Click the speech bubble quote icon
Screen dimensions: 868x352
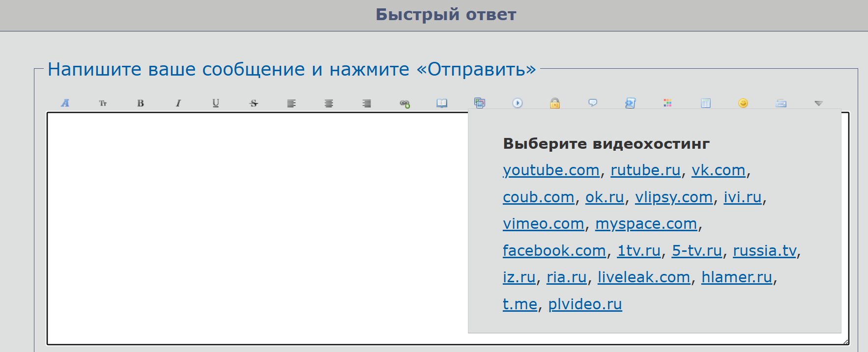[x=593, y=103]
